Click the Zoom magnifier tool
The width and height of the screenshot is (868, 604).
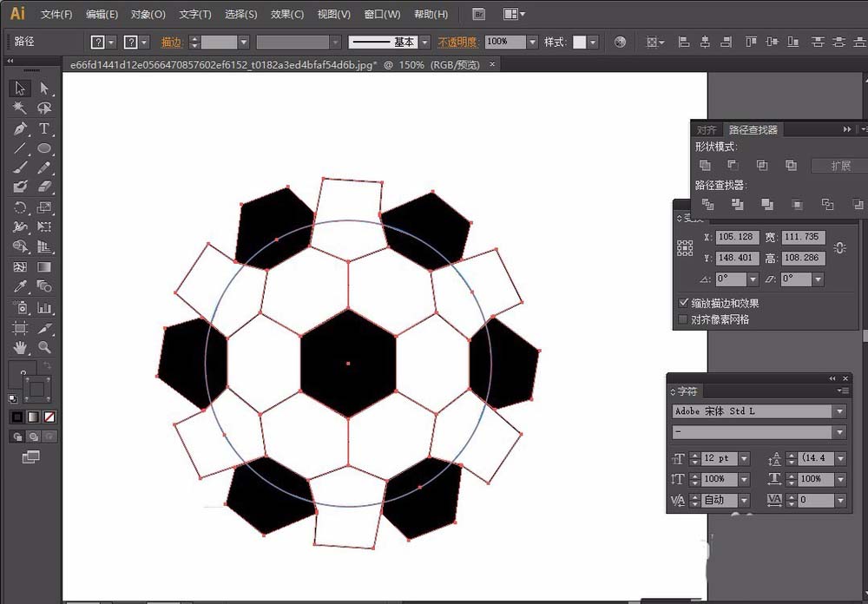(44, 347)
